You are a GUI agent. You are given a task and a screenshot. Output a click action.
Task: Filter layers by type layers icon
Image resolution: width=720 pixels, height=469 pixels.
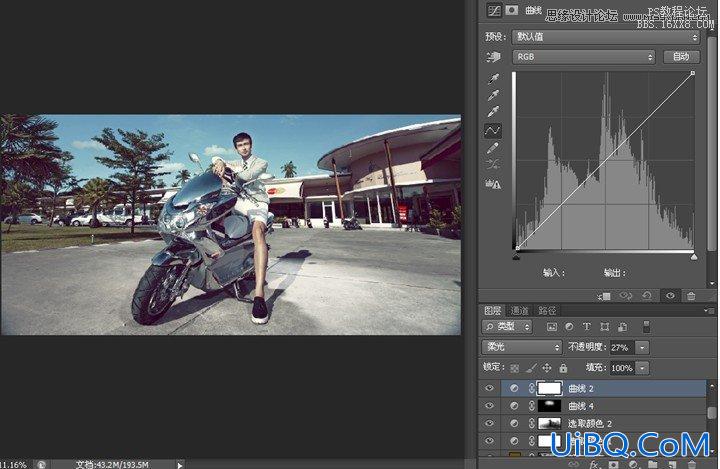pyautogui.click(x=586, y=327)
